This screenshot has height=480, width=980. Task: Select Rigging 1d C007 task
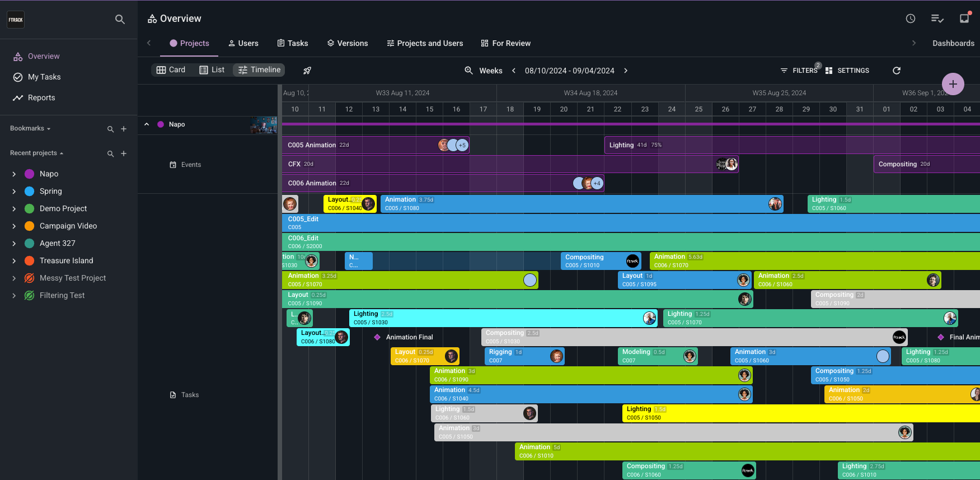524,356
